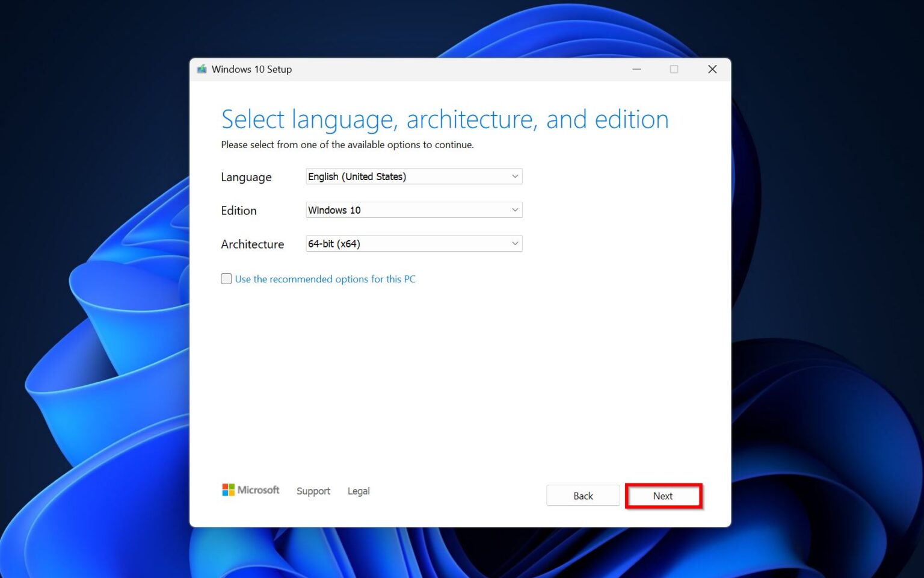Open the Legal link
924x578 pixels.
pyautogui.click(x=359, y=491)
